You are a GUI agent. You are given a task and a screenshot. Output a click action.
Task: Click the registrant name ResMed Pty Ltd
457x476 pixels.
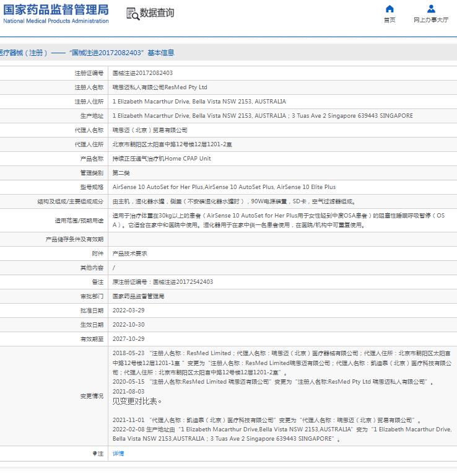point(160,87)
